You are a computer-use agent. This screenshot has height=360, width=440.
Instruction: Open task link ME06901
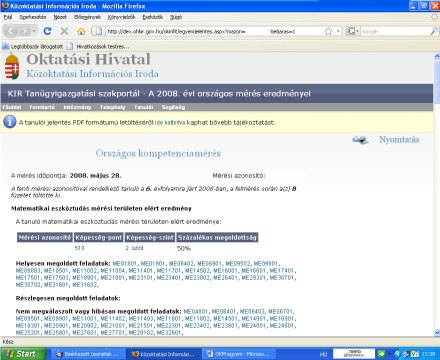(x=210, y=264)
